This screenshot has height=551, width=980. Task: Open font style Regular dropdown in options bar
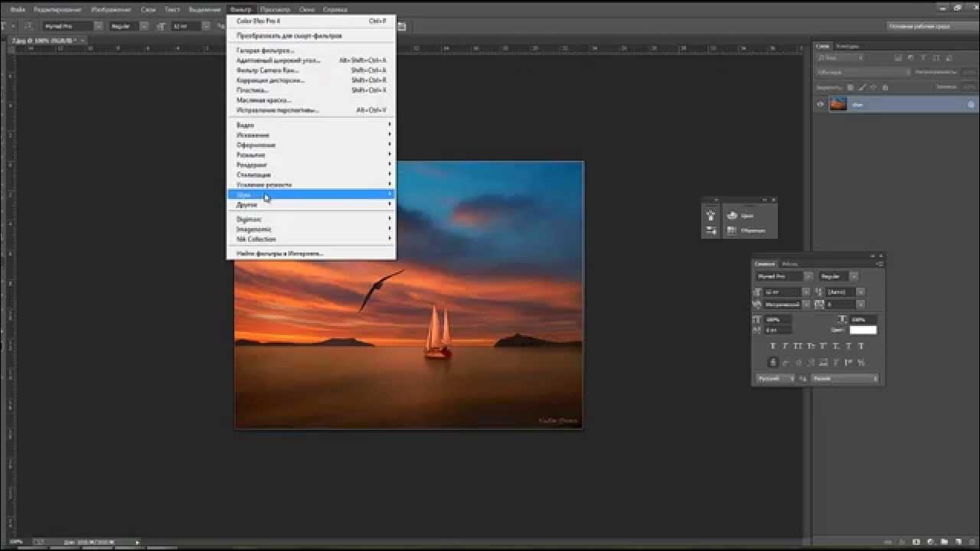[x=144, y=26]
